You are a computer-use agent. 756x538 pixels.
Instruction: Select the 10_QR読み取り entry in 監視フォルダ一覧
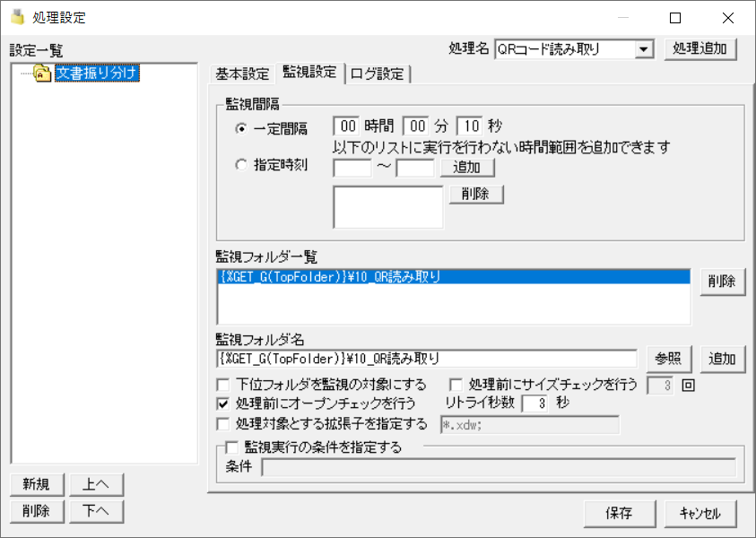click(454, 277)
